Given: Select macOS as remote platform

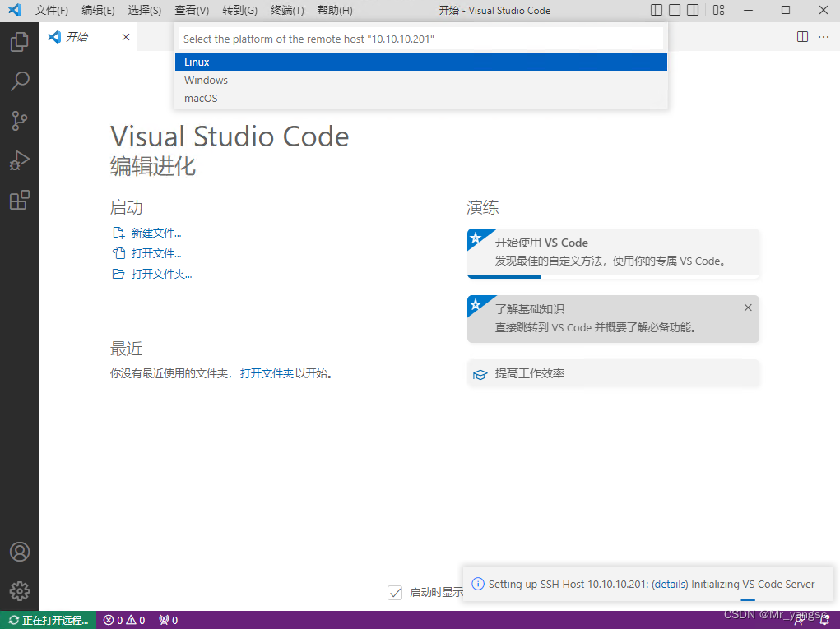Looking at the screenshot, I should pos(421,98).
